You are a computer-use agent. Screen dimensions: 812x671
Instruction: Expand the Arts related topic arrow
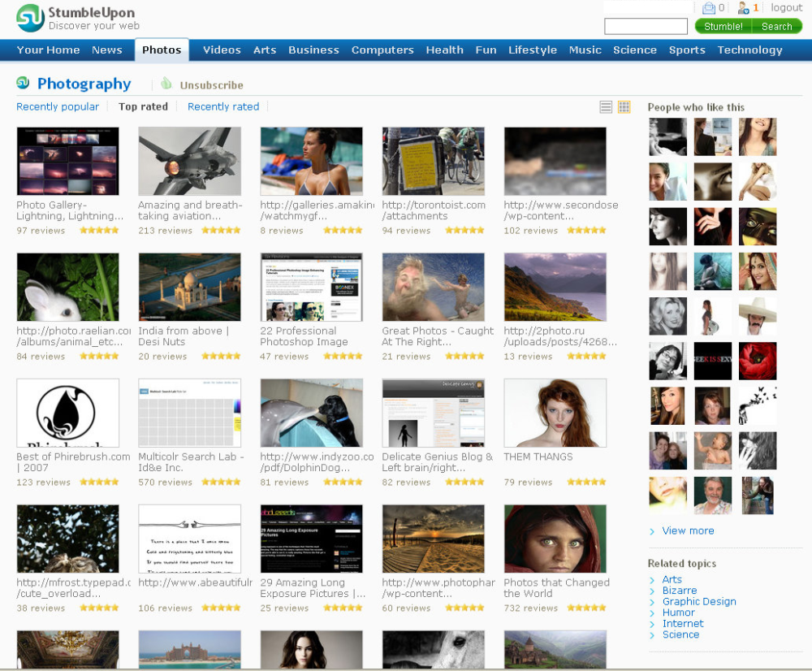(x=652, y=580)
